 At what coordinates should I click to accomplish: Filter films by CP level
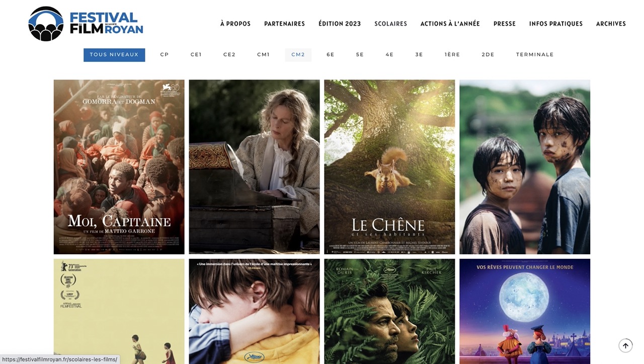pyautogui.click(x=165, y=55)
